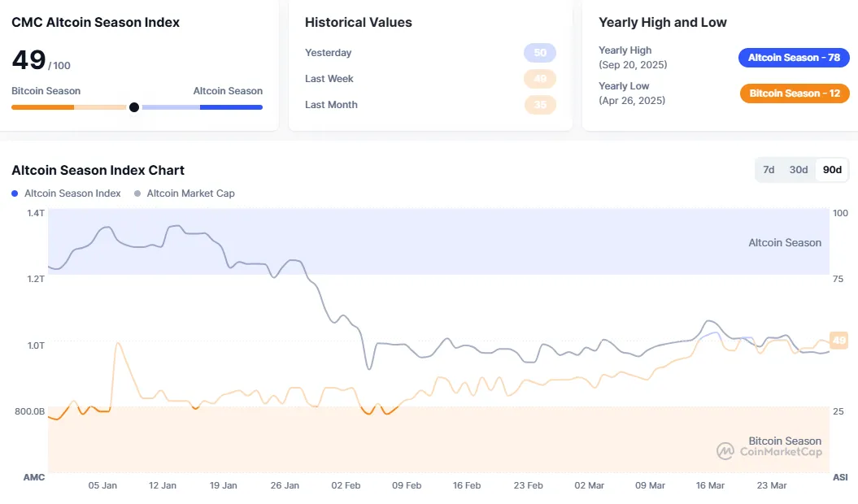
Task: Select the 7d time range
Action: point(769,170)
